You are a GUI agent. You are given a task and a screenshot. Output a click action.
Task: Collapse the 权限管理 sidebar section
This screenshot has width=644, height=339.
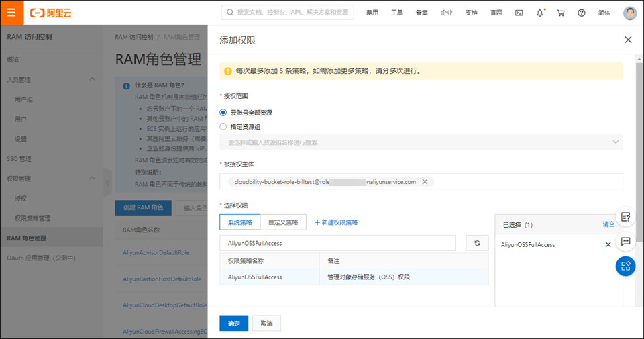coord(92,179)
